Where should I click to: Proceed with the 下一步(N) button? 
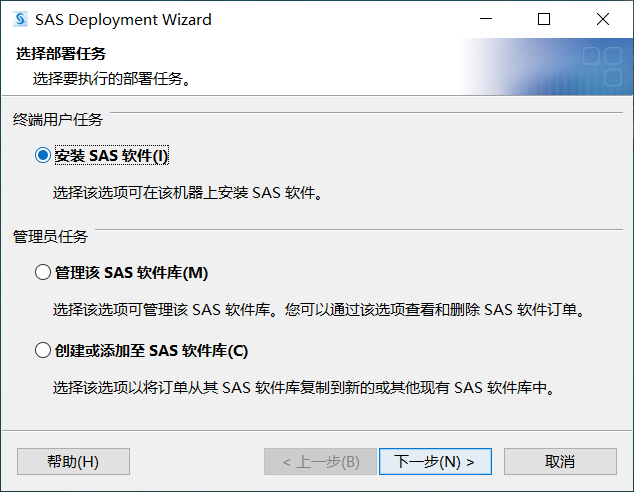(x=434, y=461)
